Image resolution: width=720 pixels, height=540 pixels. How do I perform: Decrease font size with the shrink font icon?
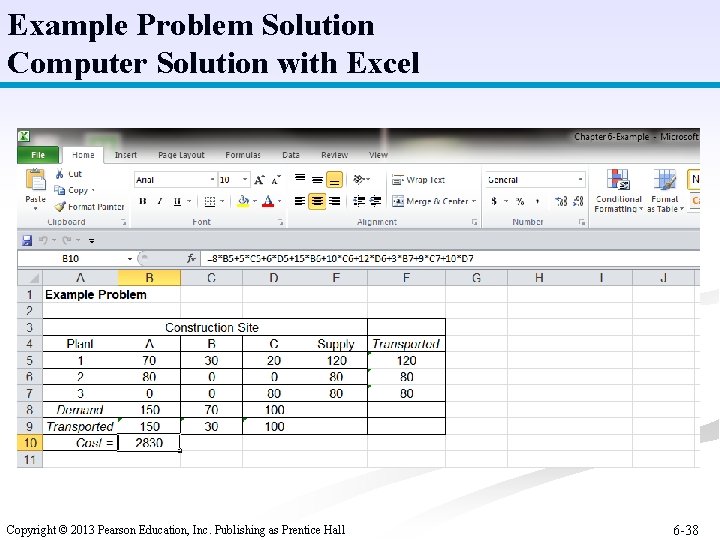coord(276,180)
